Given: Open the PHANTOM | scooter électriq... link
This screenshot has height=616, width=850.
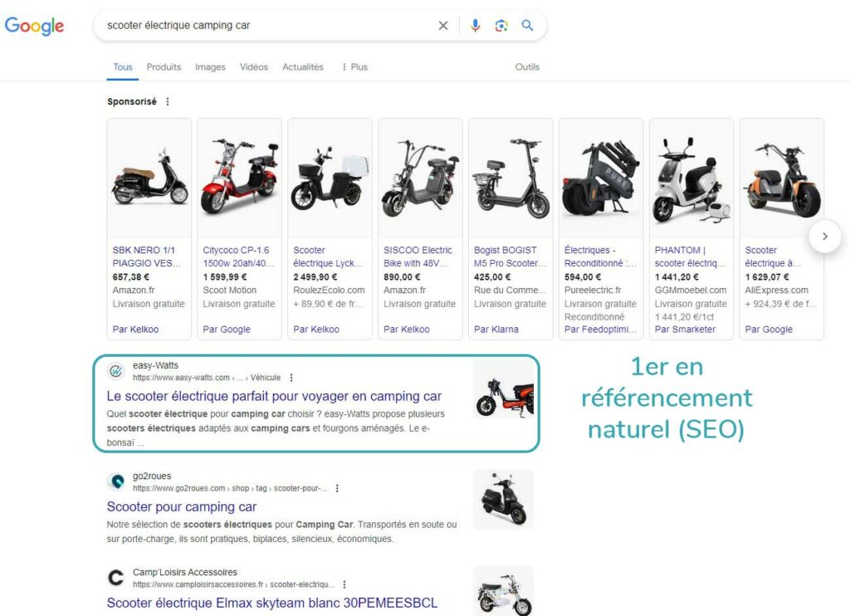Looking at the screenshot, I should [690, 257].
